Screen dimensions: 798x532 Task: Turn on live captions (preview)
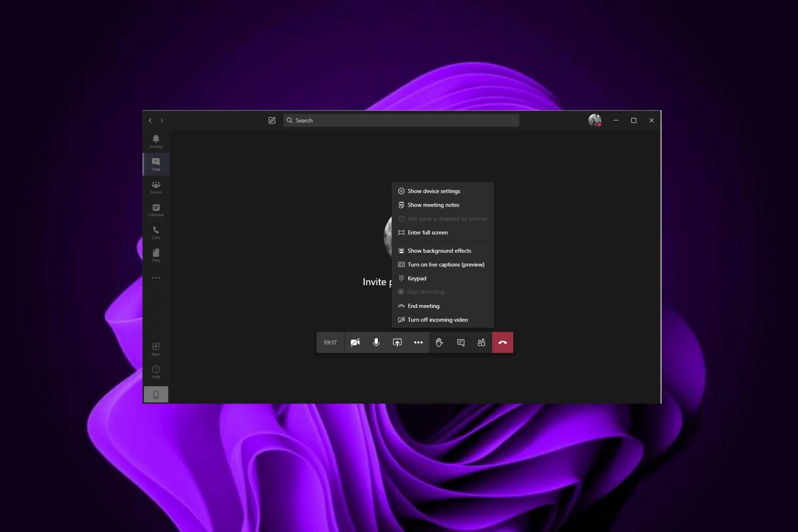pyautogui.click(x=443, y=264)
